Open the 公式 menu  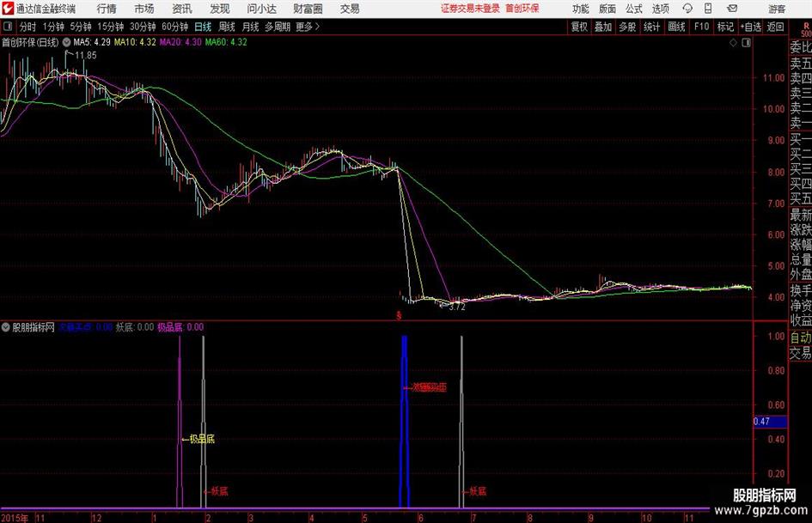(634, 9)
